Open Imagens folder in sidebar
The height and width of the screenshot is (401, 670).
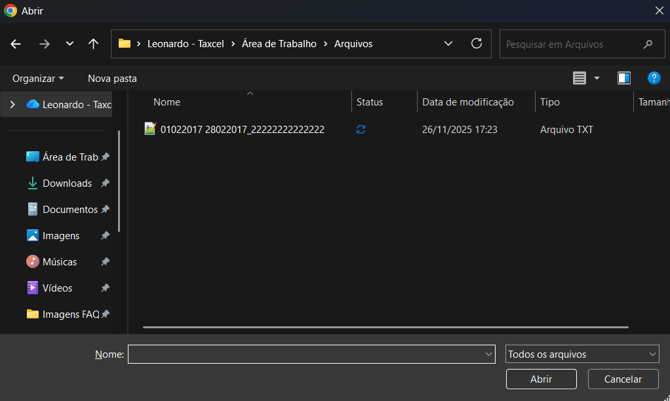[60, 236]
